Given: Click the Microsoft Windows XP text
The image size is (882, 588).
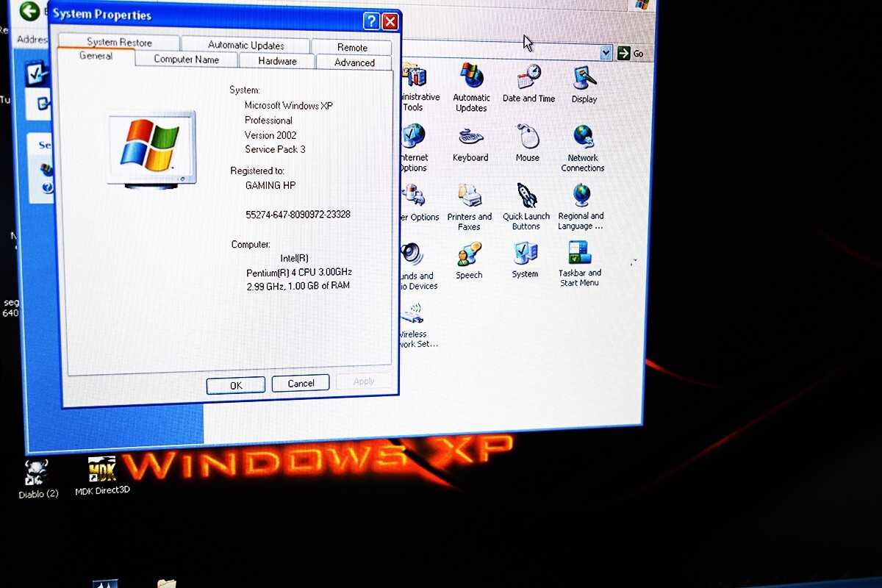Looking at the screenshot, I should coord(289,105).
